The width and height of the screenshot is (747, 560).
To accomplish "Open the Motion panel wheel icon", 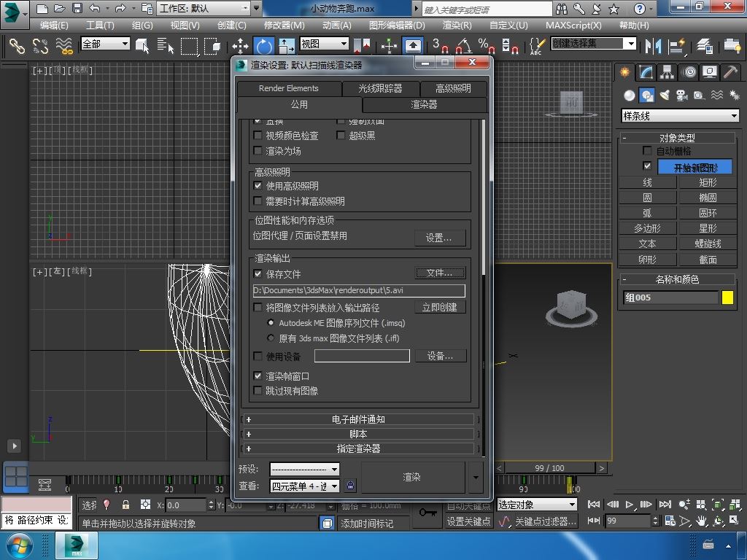I will (689, 72).
